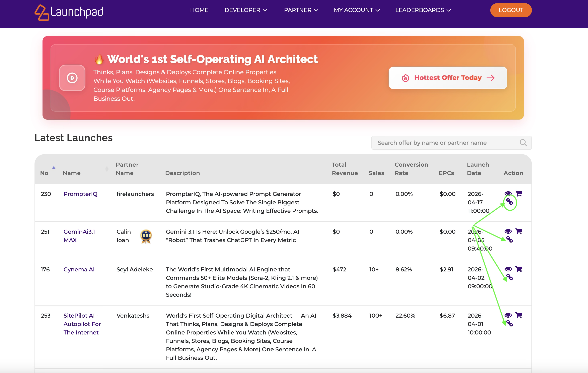Image resolution: width=588 pixels, height=373 pixels.
Task: Click the search magnifier icon
Action: (523, 143)
